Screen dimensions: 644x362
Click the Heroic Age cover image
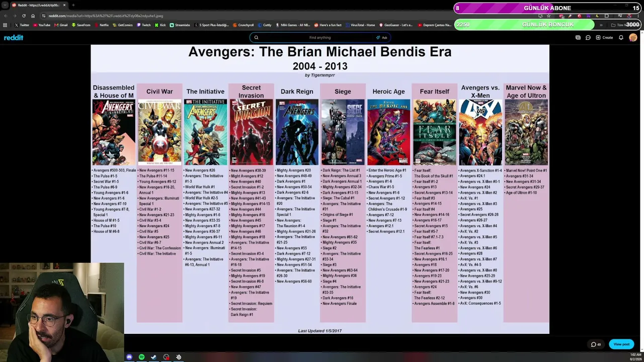click(x=388, y=132)
